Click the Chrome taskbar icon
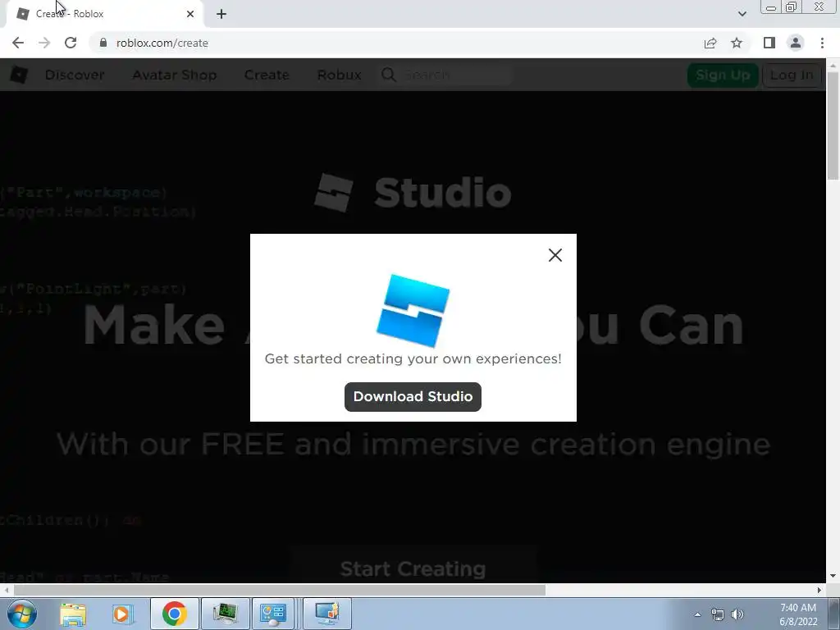This screenshot has height=630, width=840. [x=174, y=614]
